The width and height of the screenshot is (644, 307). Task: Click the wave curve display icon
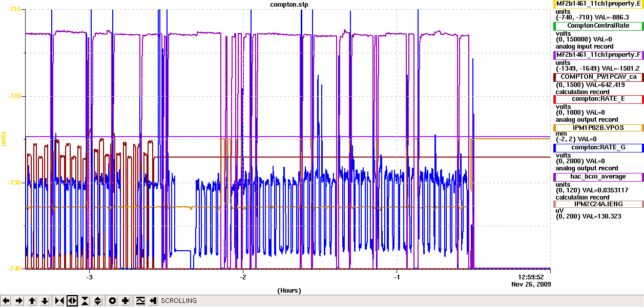(x=140, y=301)
